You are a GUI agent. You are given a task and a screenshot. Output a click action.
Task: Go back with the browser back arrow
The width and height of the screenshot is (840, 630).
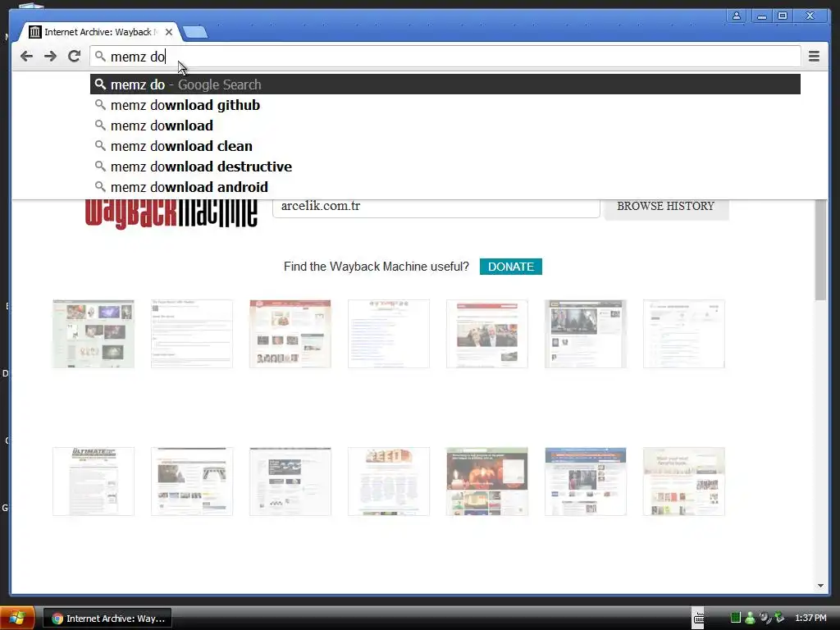click(26, 57)
